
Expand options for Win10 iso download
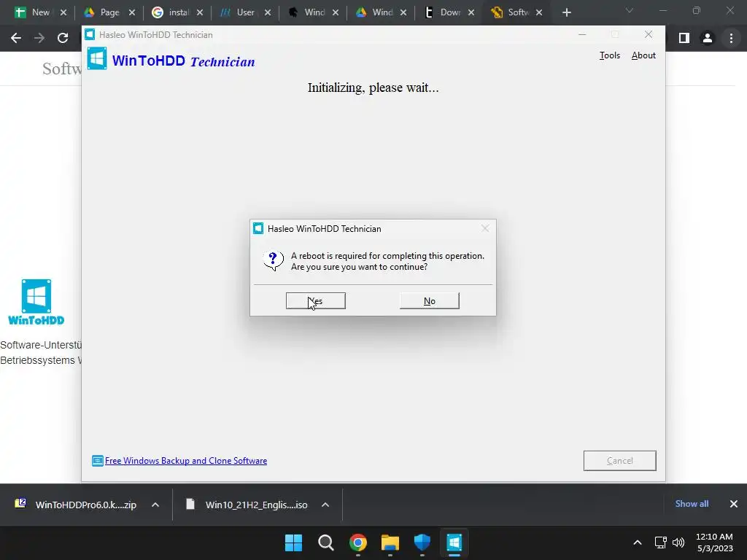click(x=325, y=505)
